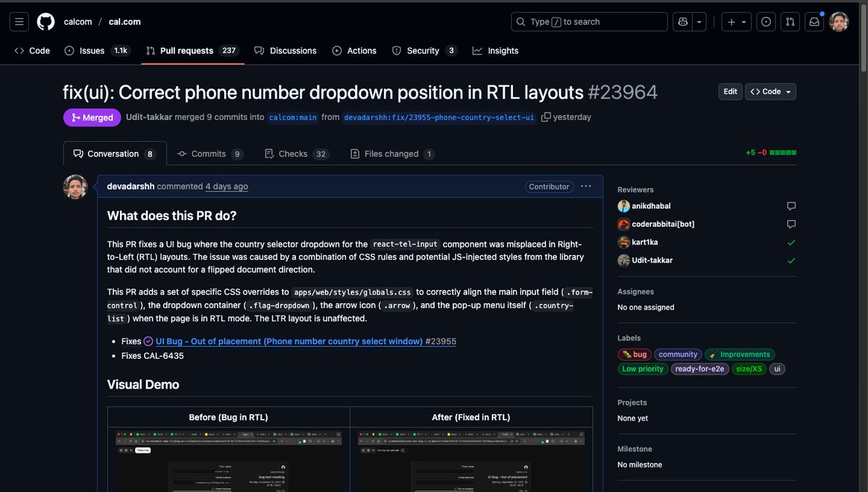Image resolution: width=868 pixels, height=492 pixels.
Task: Copy the head branch name
Action: [x=546, y=117]
